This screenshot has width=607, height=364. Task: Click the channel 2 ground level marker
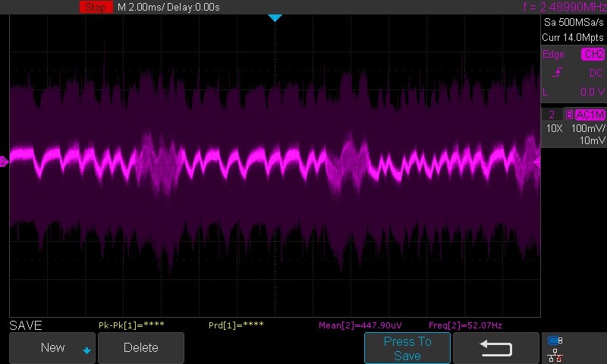coord(4,162)
